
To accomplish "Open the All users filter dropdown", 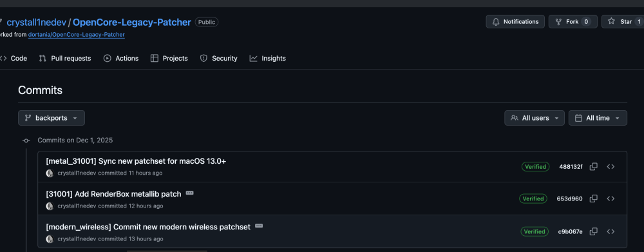I will 535,118.
